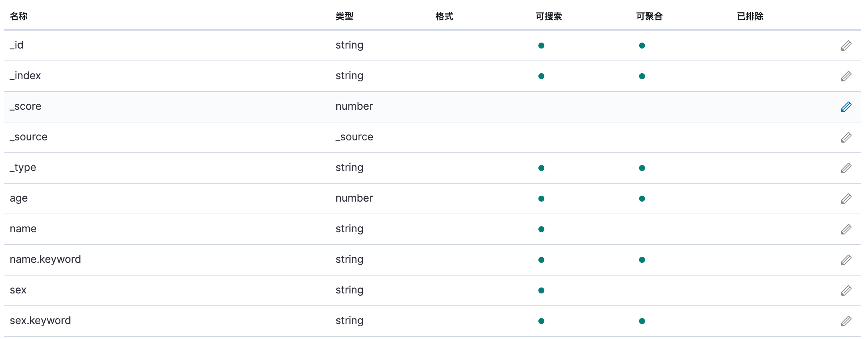Open editor for the name field

coord(846,229)
